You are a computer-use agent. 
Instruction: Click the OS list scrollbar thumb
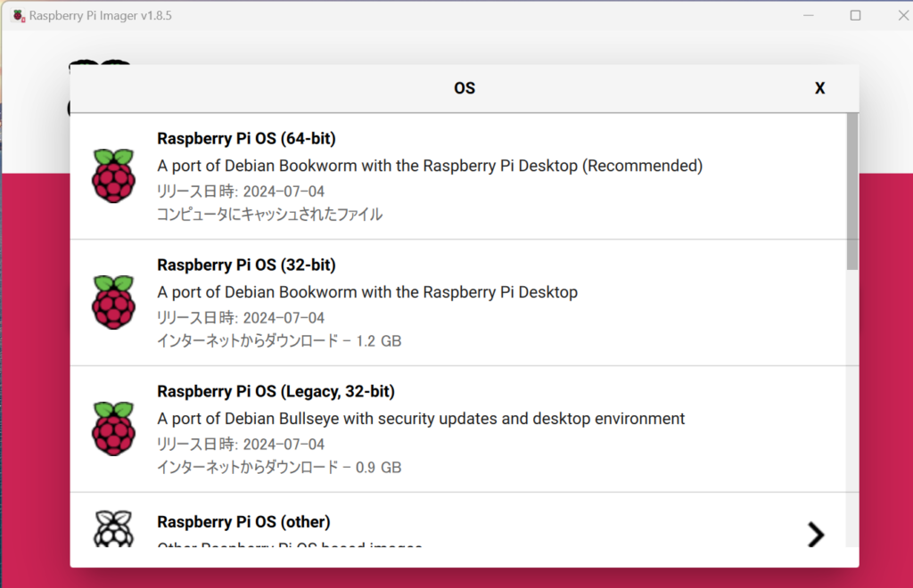coord(852,191)
